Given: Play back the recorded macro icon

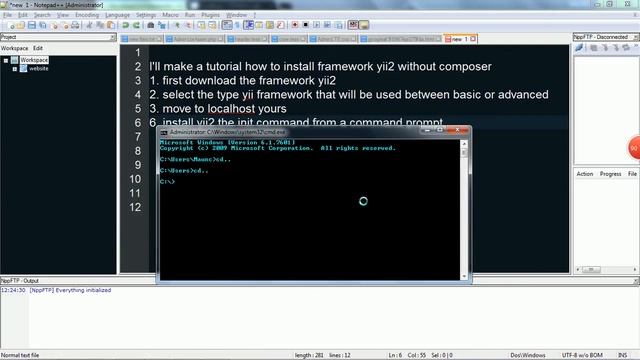Looking at the screenshot, I should coord(316,25).
